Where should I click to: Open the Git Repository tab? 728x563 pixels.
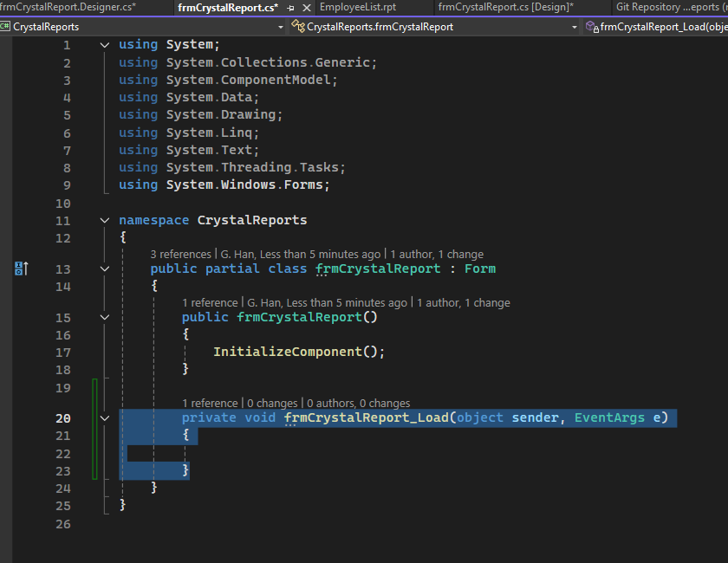point(667,7)
